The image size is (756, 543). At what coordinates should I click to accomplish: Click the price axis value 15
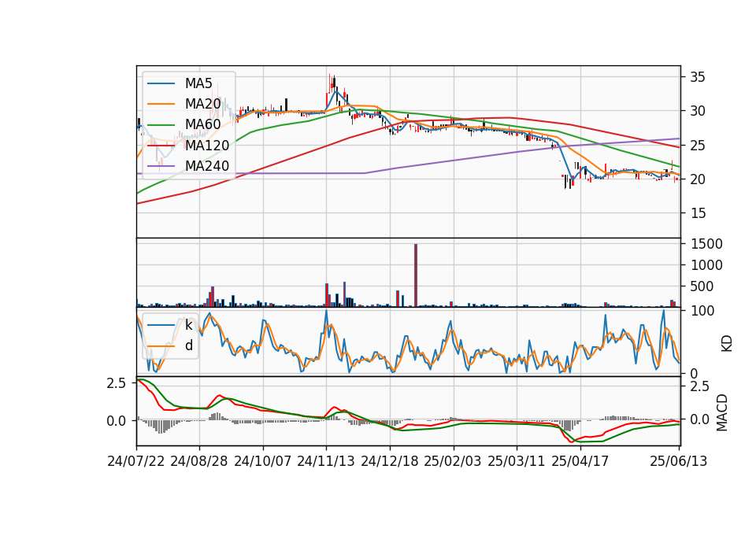click(x=698, y=213)
